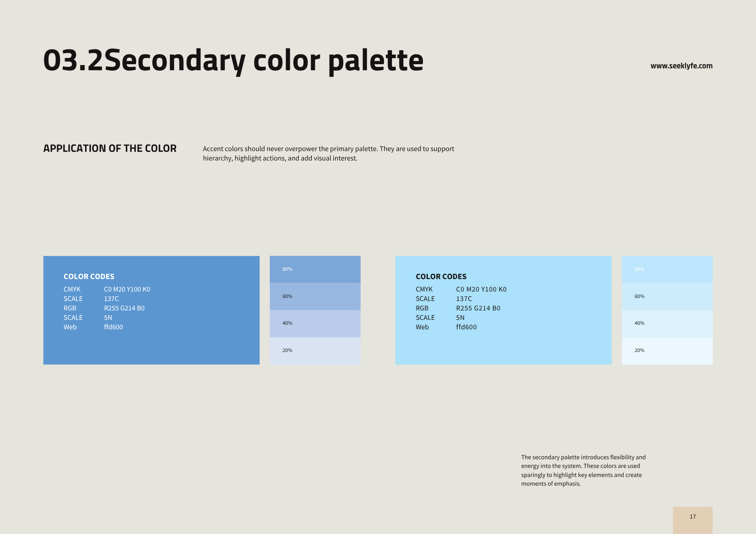Click the black COLOR CODES heading

(x=441, y=276)
